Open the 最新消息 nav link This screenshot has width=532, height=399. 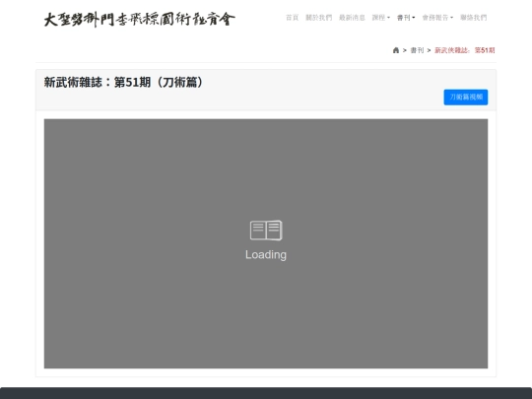click(352, 18)
